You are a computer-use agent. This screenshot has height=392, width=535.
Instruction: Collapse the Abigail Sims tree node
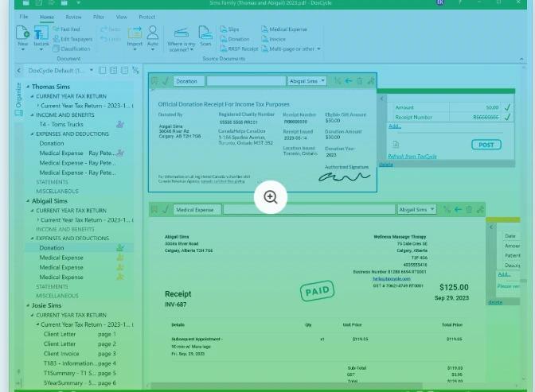click(28, 201)
